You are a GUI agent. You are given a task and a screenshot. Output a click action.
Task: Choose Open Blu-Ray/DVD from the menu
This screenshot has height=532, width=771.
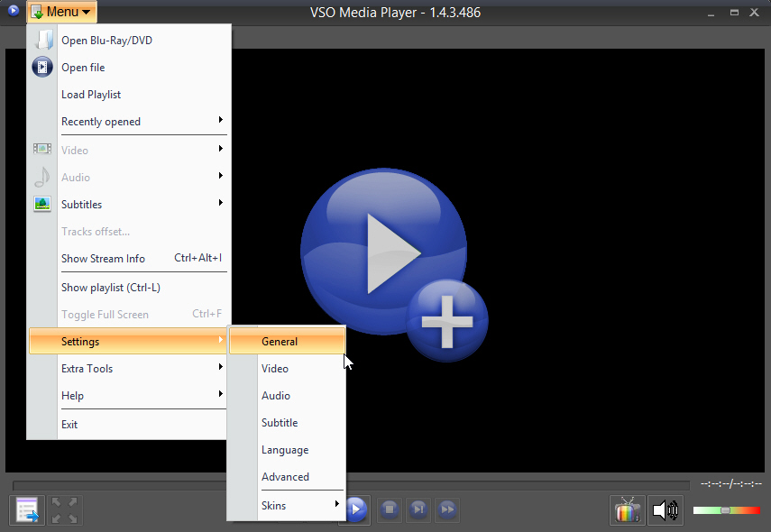pyautogui.click(x=129, y=41)
